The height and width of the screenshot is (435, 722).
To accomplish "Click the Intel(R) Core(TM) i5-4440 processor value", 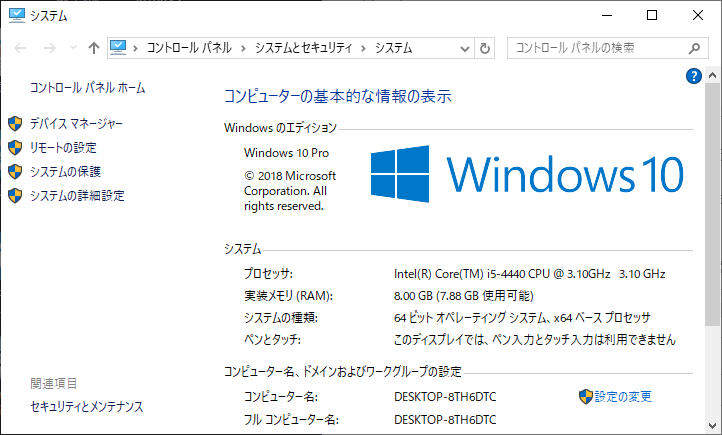I will 530,274.
